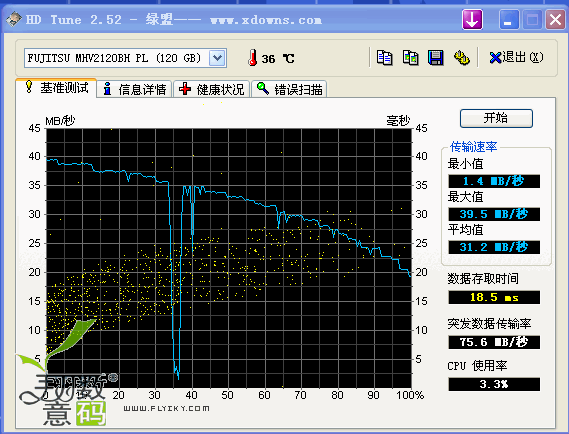Click the 36 ℃ temperature text
Screen dimensions: 569x434
pos(278,59)
